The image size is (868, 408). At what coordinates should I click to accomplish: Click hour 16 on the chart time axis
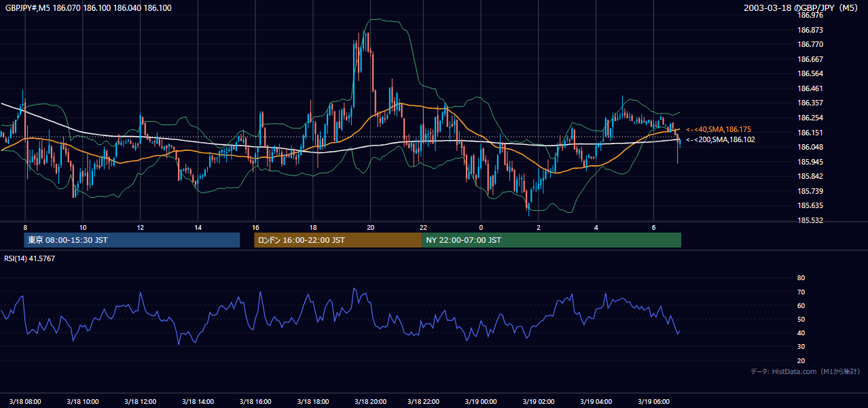tap(255, 227)
